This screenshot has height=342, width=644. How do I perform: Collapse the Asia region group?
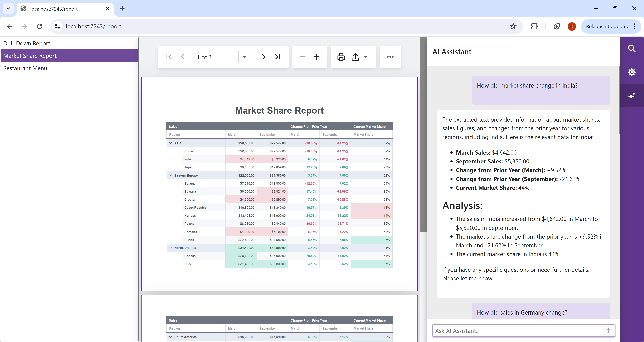171,143
